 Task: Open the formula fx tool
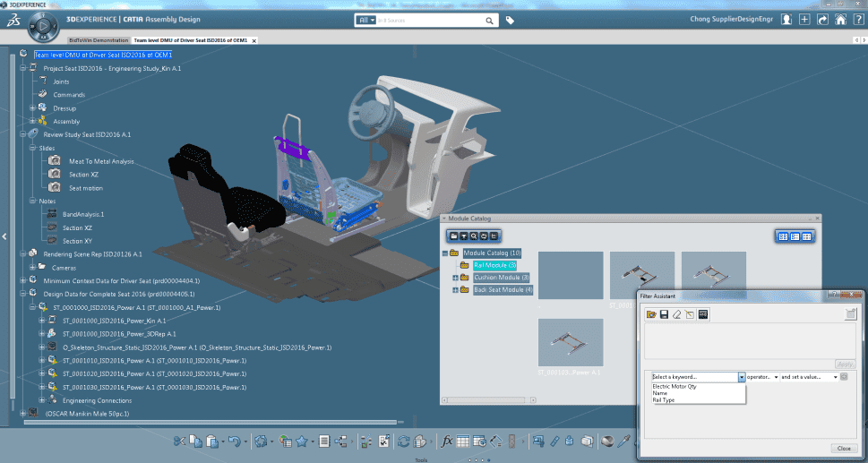tap(446, 441)
